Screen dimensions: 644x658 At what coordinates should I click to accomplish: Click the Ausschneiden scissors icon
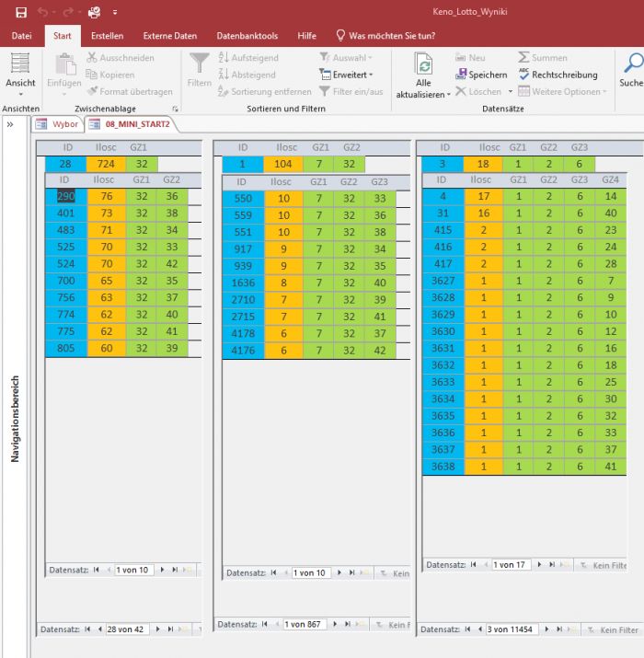coord(91,57)
